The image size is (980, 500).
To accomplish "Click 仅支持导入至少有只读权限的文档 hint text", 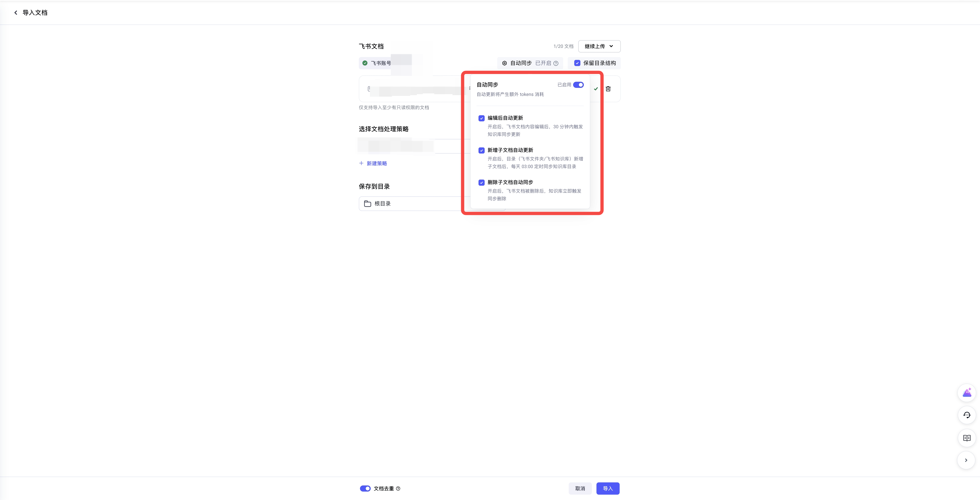I will tap(394, 108).
